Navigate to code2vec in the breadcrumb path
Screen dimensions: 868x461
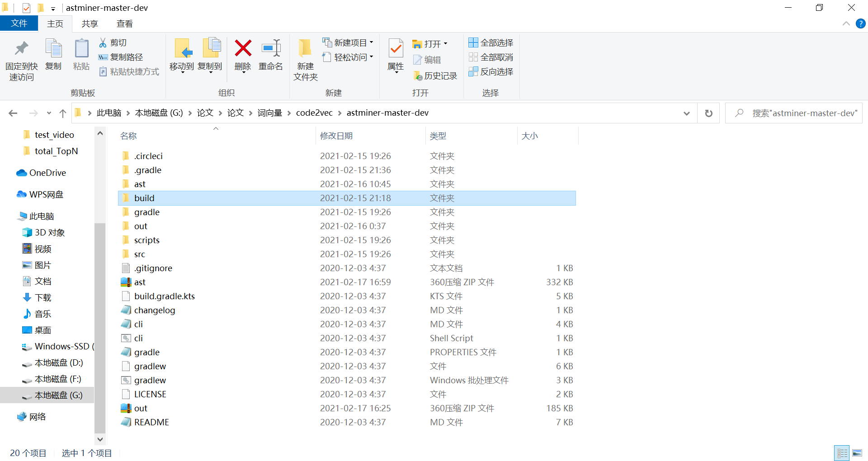pos(314,113)
